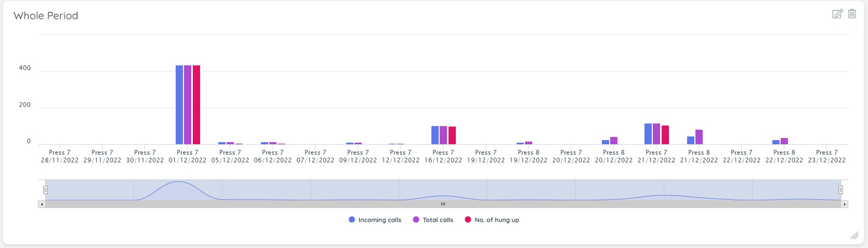Click the blue Incoming calls bar for 01/12/2022
The height and width of the screenshot is (248, 868).
coord(179,105)
